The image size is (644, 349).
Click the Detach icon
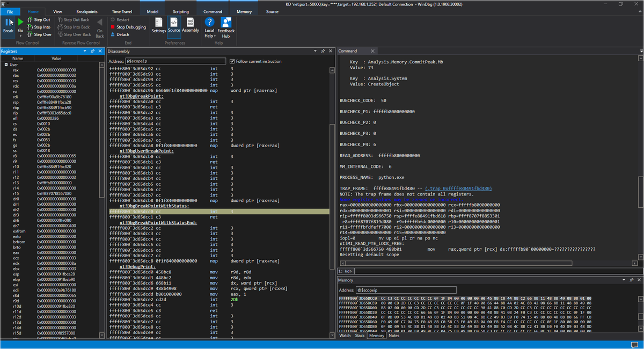pyautogui.click(x=112, y=34)
